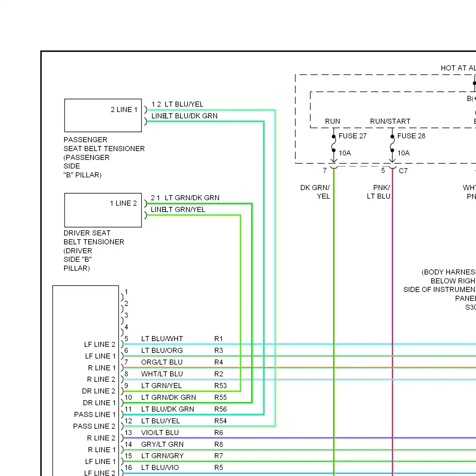Image resolution: width=476 pixels, height=476 pixels.
Task: Click circuit code R5
Action: click(219, 467)
